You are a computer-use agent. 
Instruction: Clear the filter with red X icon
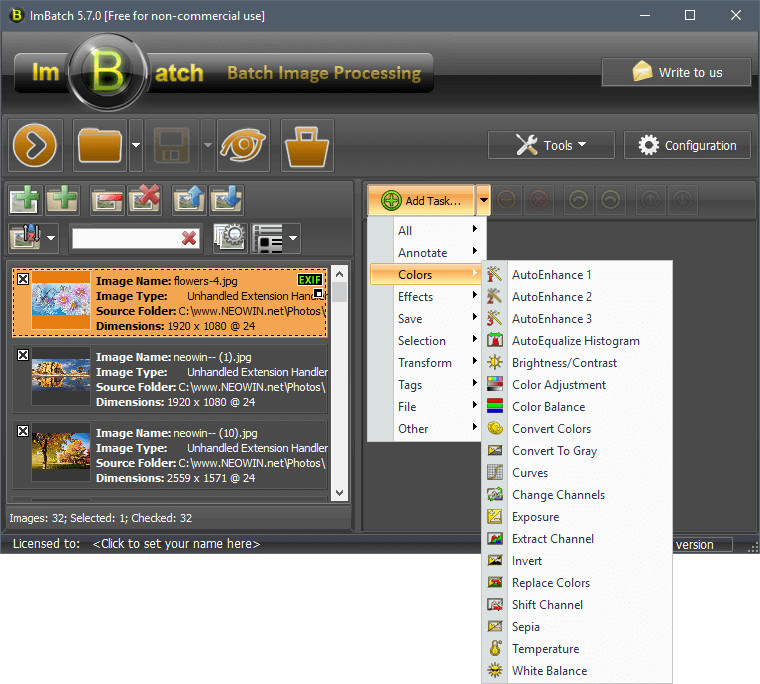[x=189, y=238]
